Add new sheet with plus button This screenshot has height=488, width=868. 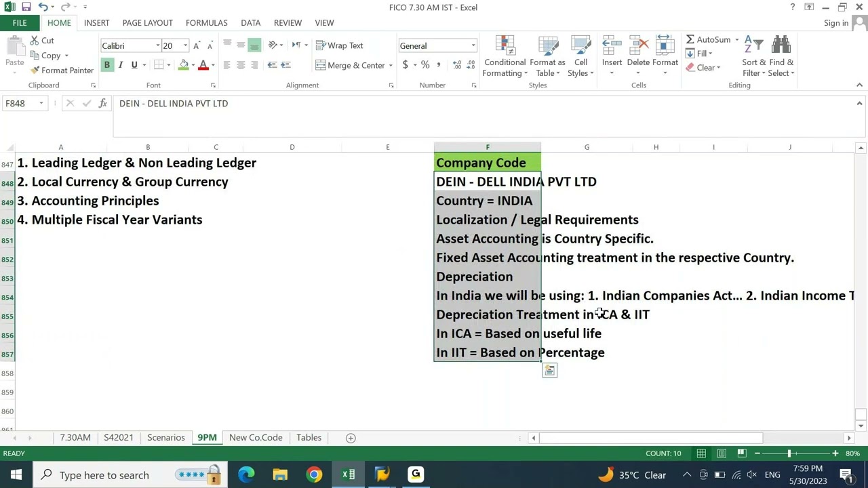(x=351, y=438)
